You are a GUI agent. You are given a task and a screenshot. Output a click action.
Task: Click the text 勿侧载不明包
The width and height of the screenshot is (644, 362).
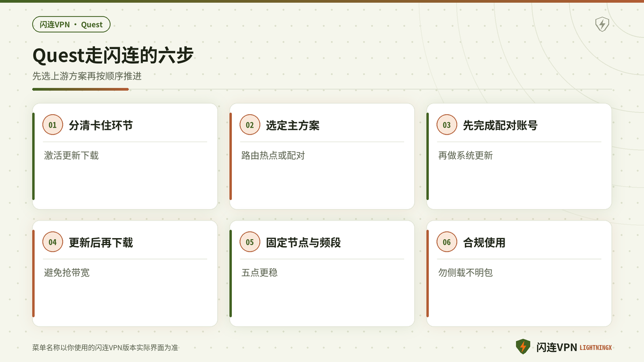[x=465, y=273]
